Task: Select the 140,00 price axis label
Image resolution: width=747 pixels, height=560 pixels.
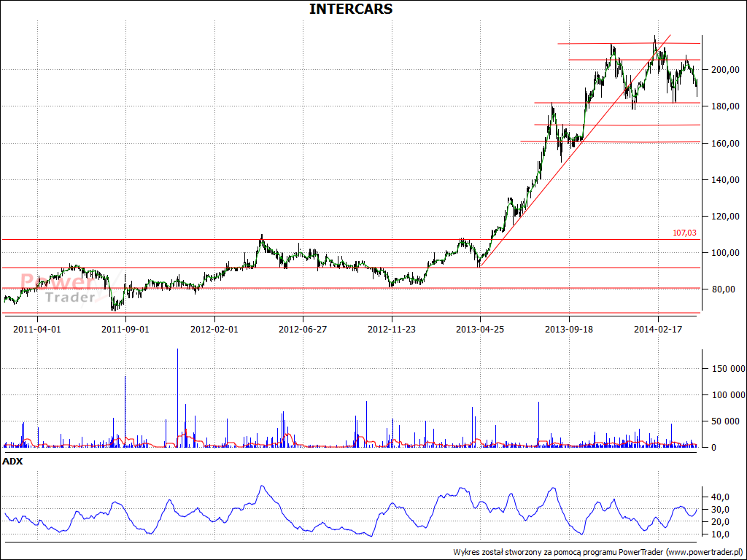Action: point(725,180)
